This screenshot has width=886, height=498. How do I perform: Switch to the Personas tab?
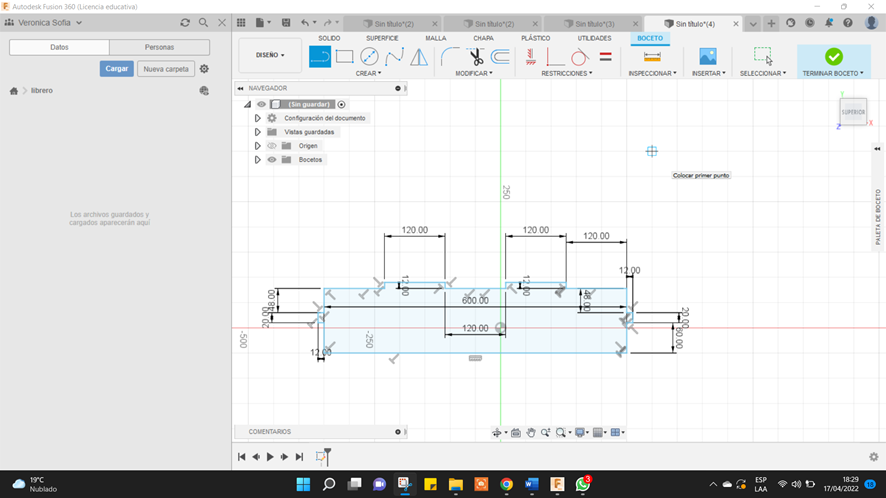pyautogui.click(x=159, y=47)
